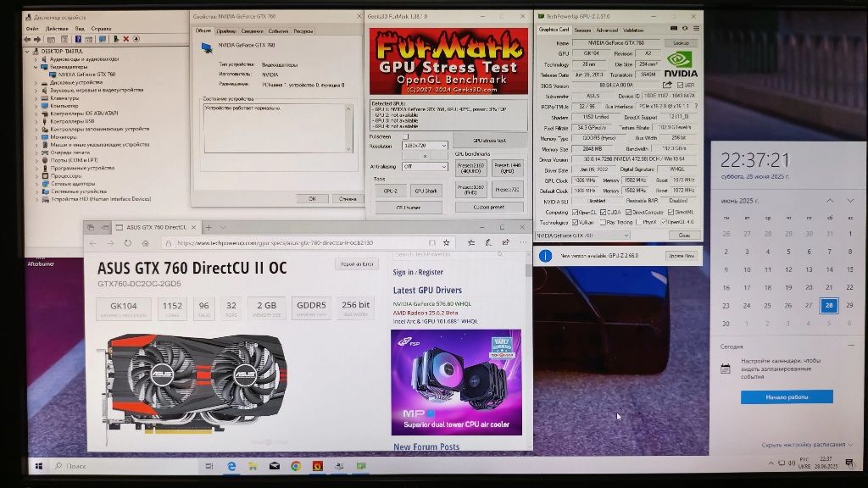This screenshot has width=868, height=488.
Task: Open new browser tab with plus icon
Action: click(209, 227)
